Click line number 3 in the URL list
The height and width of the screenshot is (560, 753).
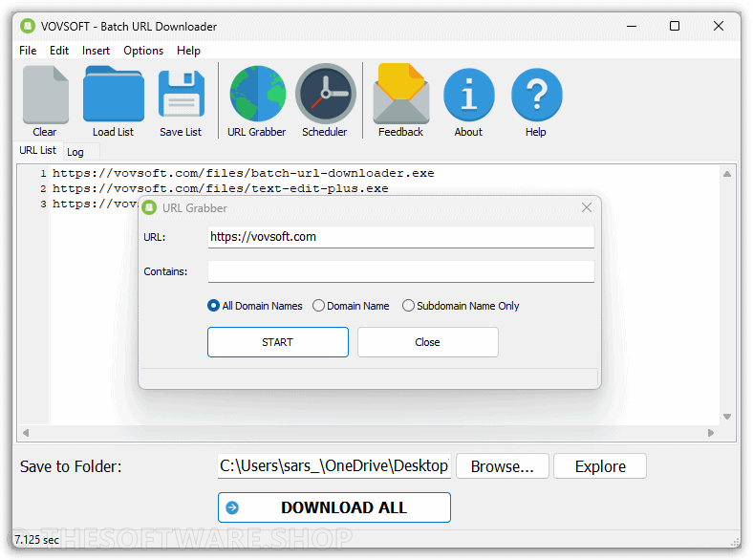tap(43, 205)
